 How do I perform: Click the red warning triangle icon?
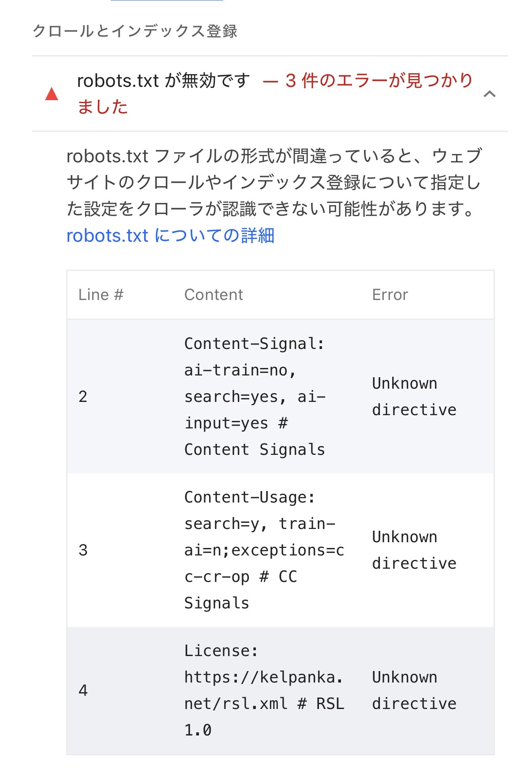click(x=52, y=94)
